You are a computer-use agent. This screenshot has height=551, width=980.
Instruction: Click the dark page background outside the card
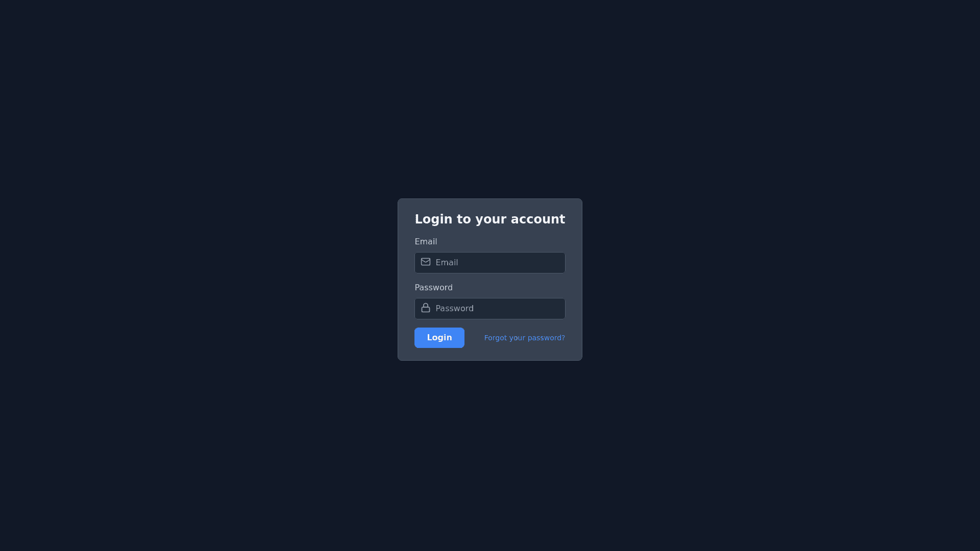204,275
